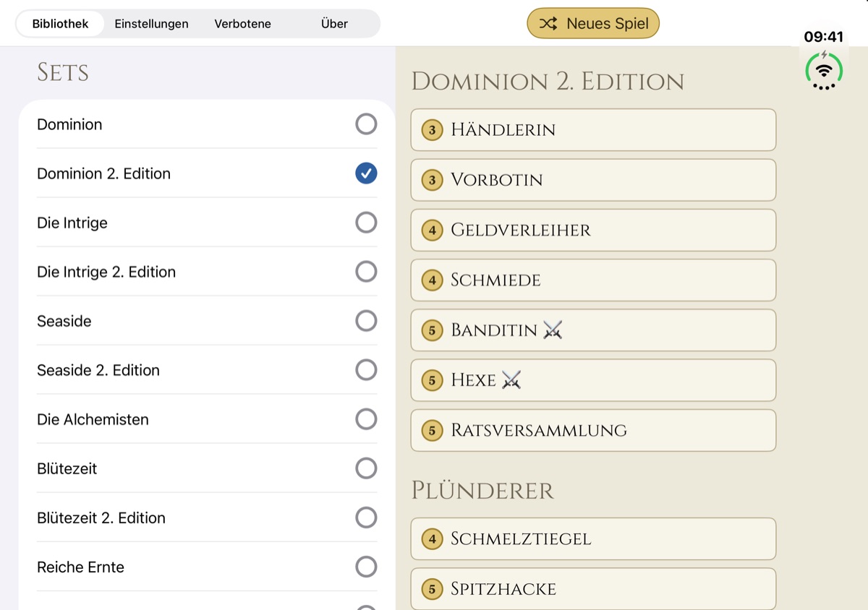Click the cost-4 coin on Schmiede
868x610 pixels.
tap(433, 280)
